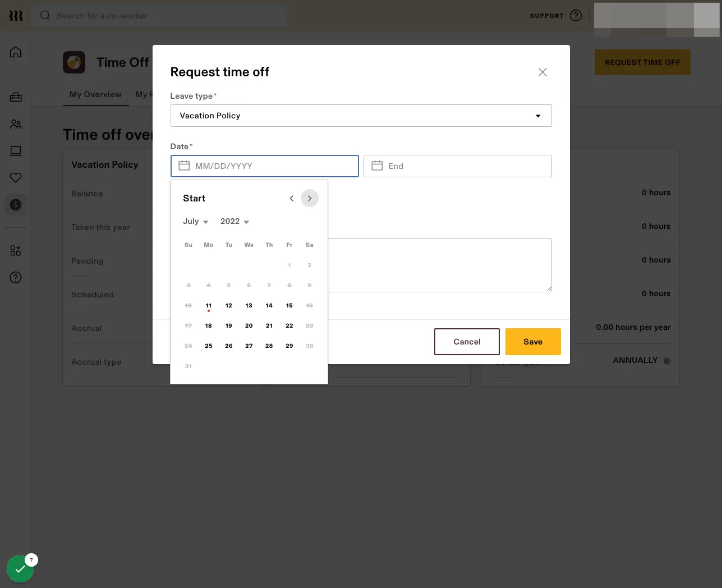Select July 25 in calendar
The image size is (722, 588).
209,346
